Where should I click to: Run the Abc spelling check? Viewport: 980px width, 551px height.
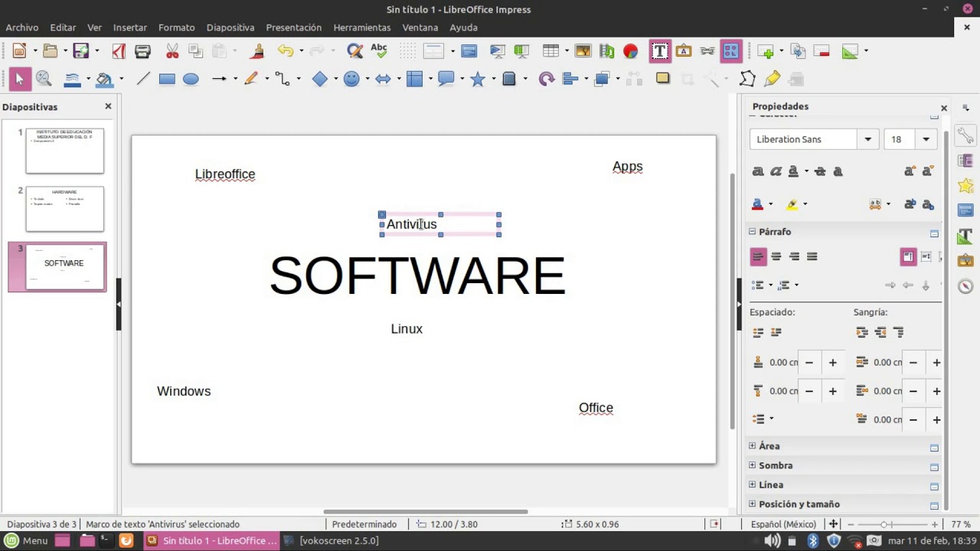click(379, 51)
